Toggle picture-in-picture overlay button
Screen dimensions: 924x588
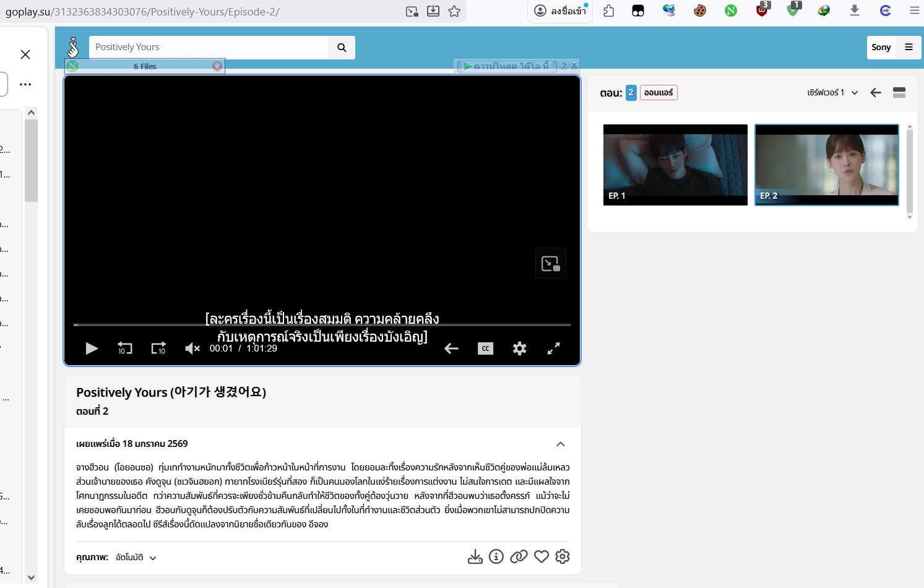[x=550, y=264]
